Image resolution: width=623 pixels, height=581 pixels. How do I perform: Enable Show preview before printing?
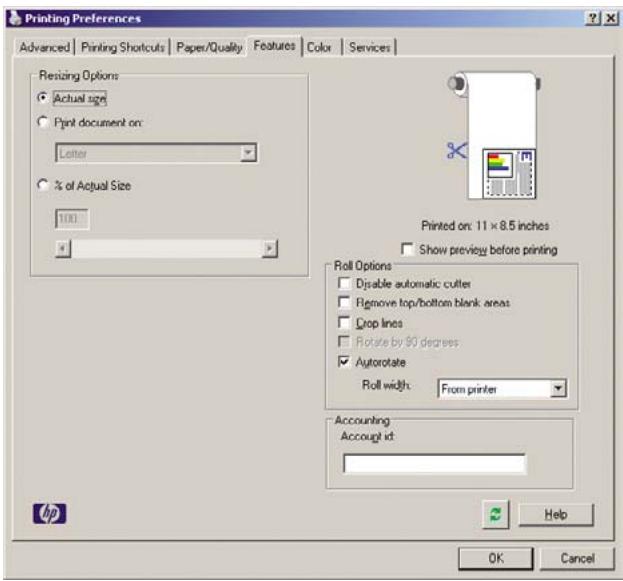coord(407,249)
